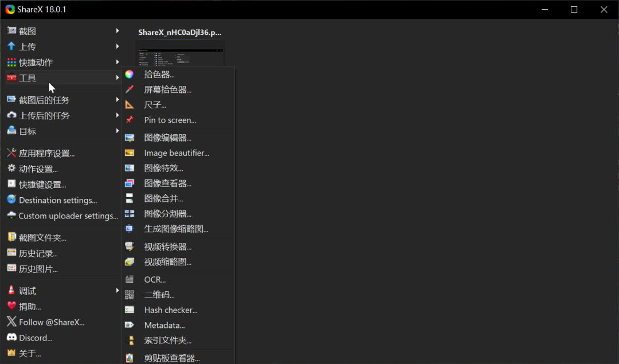Open the 图像编辑器 icon
Image resolution: width=619 pixels, height=364 pixels.
pyautogui.click(x=130, y=138)
